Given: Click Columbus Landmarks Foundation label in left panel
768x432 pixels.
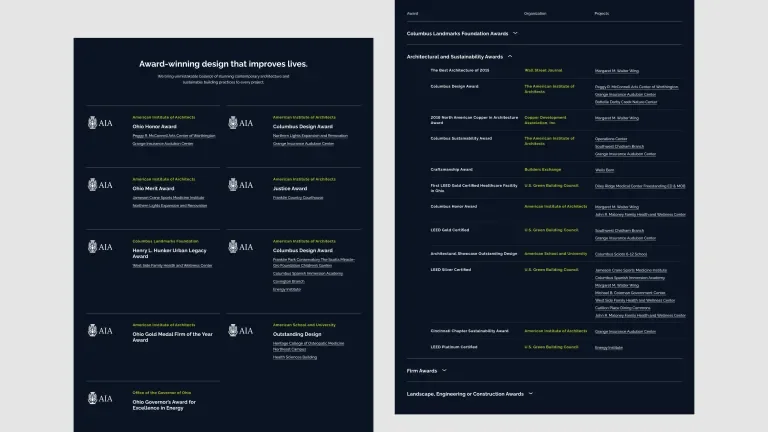Looking at the screenshot, I should point(166,241).
